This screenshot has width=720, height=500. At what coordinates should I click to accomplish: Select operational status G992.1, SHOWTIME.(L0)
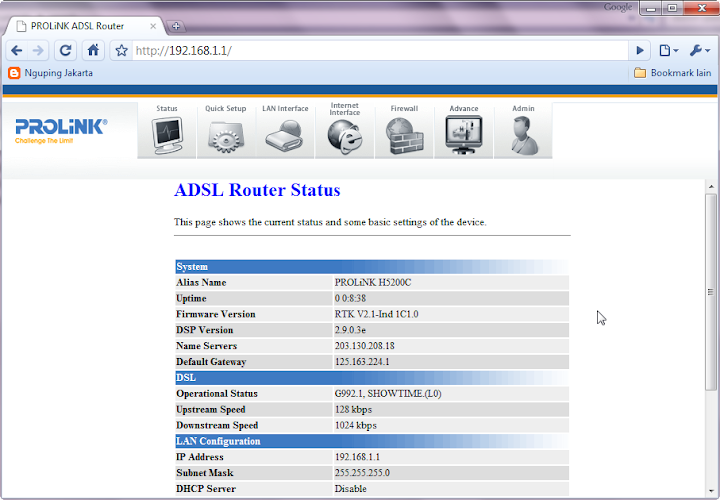pyautogui.click(x=388, y=394)
